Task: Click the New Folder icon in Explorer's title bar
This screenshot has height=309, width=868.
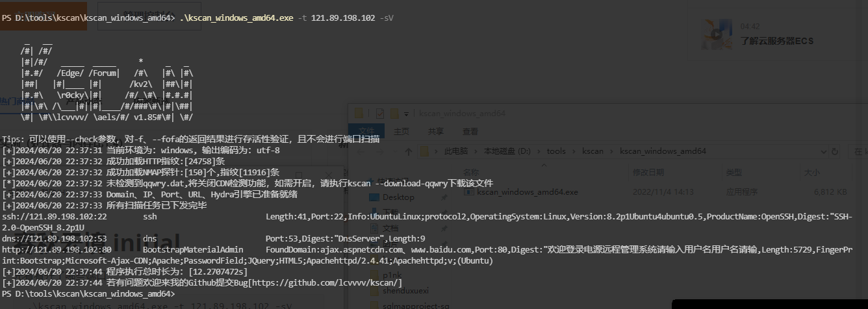Action: point(393,113)
